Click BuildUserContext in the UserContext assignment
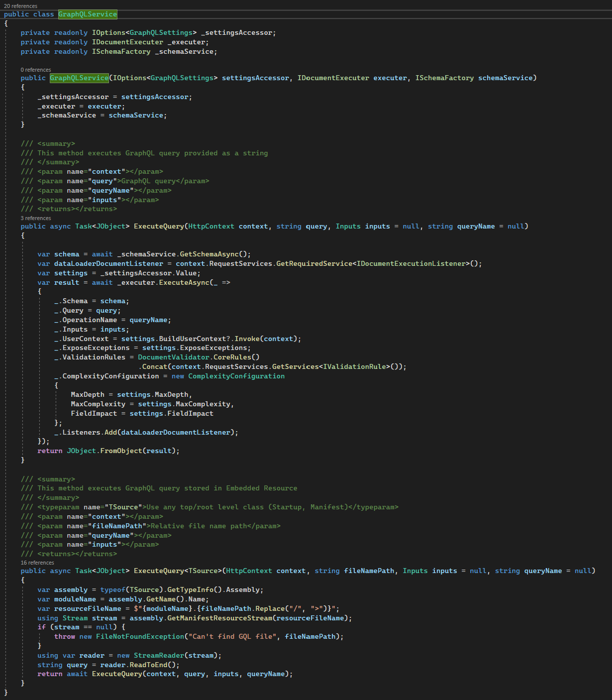 click(x=192, y=339)
